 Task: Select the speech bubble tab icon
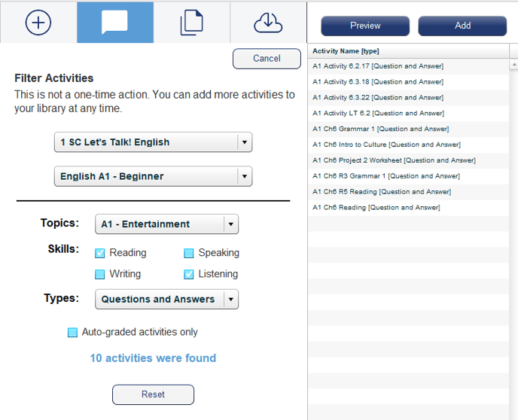click(x=114, y=22)
